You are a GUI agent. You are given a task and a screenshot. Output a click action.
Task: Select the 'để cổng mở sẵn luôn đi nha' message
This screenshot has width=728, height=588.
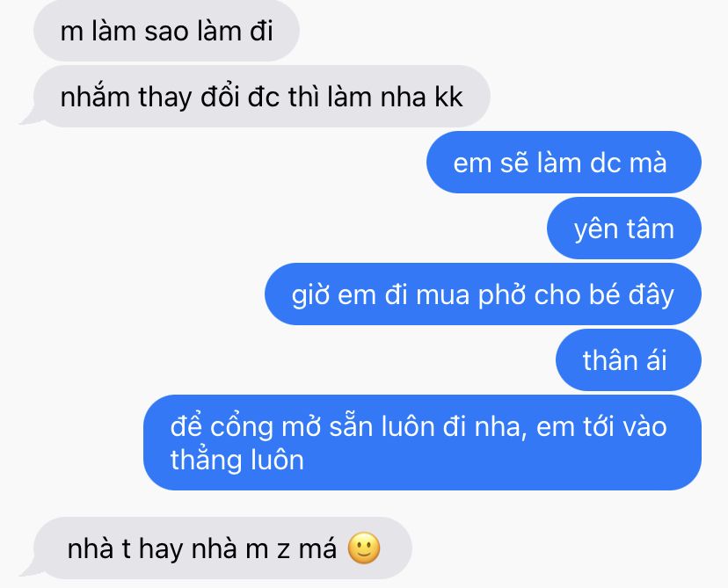(x=423, y=443)
